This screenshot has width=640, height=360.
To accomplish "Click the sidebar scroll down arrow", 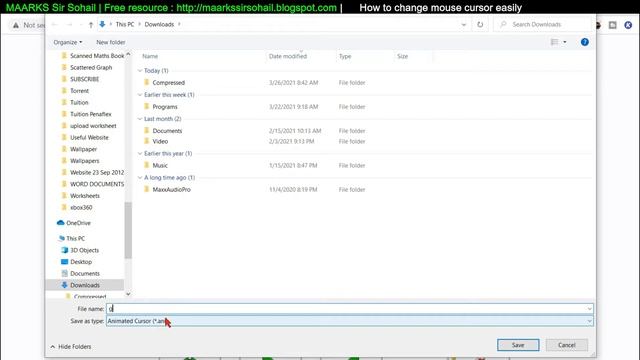I will point(128,294).
